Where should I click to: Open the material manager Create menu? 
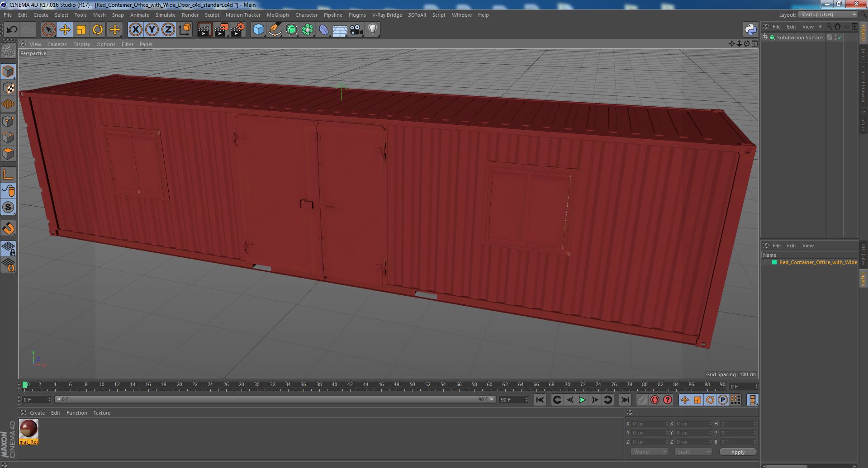(37, 413)
